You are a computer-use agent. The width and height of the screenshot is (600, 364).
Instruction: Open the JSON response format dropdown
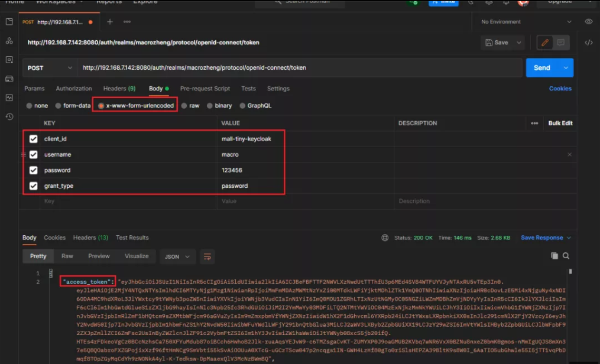tap(178, 256)
